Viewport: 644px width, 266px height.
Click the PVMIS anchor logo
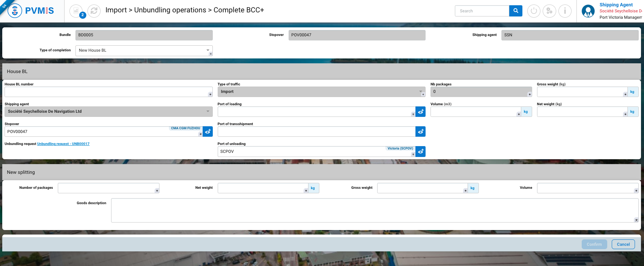pos(15,11)
